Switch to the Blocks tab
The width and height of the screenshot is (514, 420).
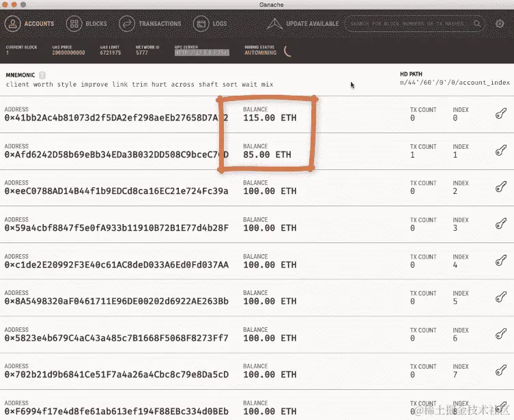pyautogui.click(x=87, y=24)
